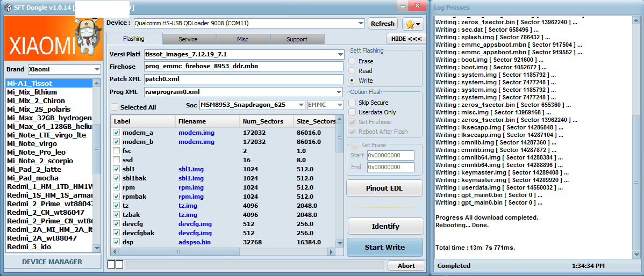Click the Firehose file input field
The width and height of the screenshot is (644, 276).
click(244, 67)
